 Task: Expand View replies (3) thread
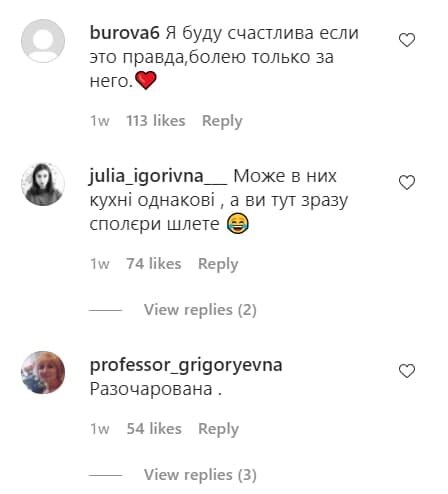coord(200,475)
